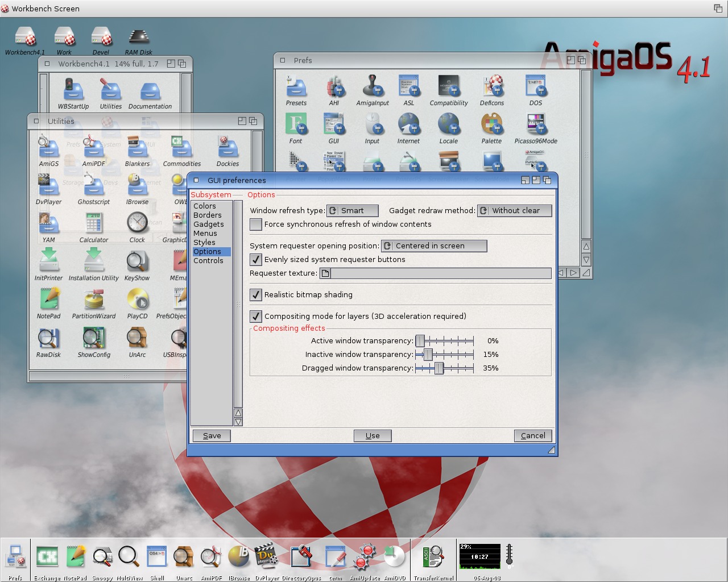Toggle Realistic bitmap shading checkbox
This screenshot has width=728, height=582.
(x=256, y=295)
